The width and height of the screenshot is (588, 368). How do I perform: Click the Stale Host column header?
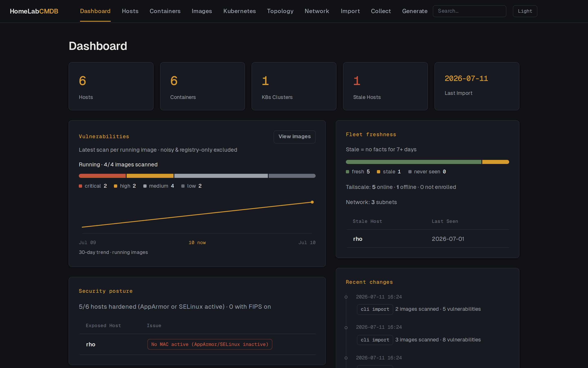pos(367,221)
